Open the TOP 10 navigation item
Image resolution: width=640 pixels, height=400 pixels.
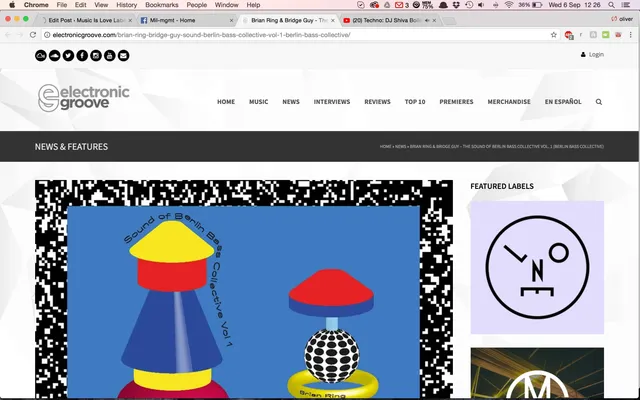pos(415,102)
